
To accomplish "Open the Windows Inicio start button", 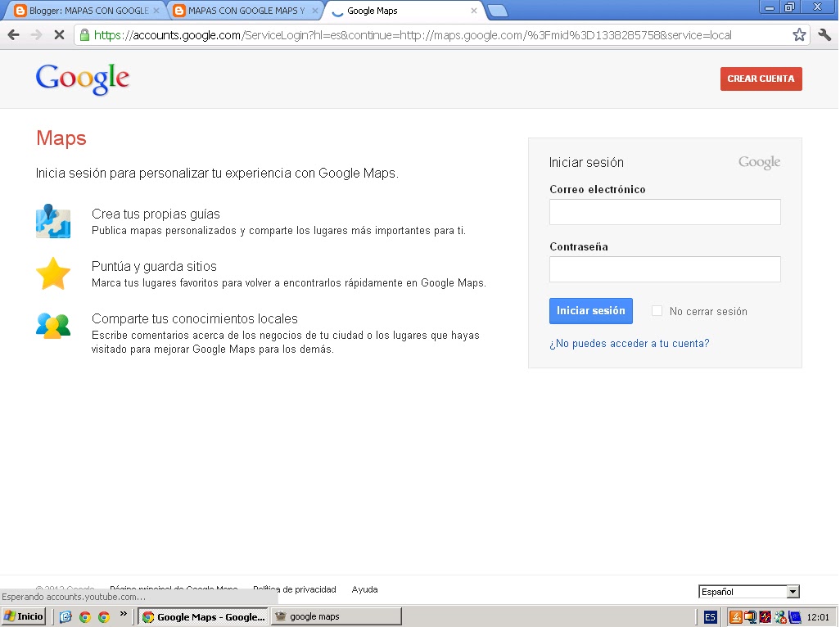I will tap(24, 616).
